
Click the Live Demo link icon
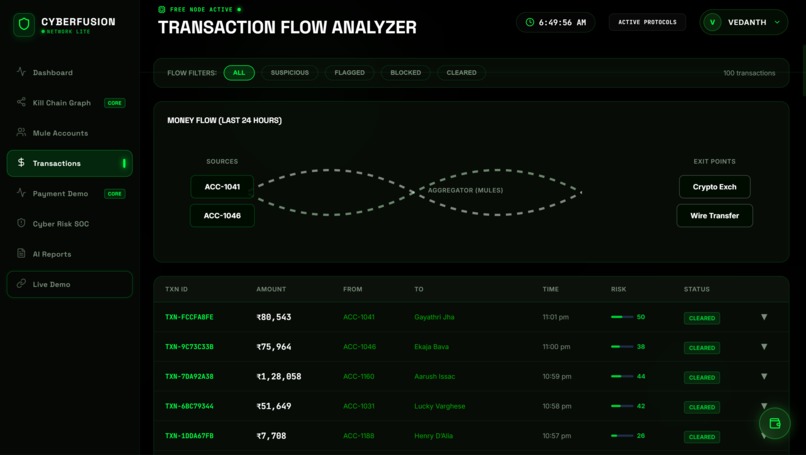21,283
